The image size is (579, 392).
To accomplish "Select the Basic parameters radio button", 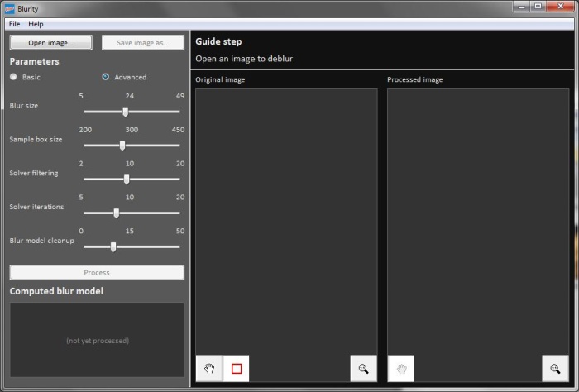I will (x=14, y=77).
